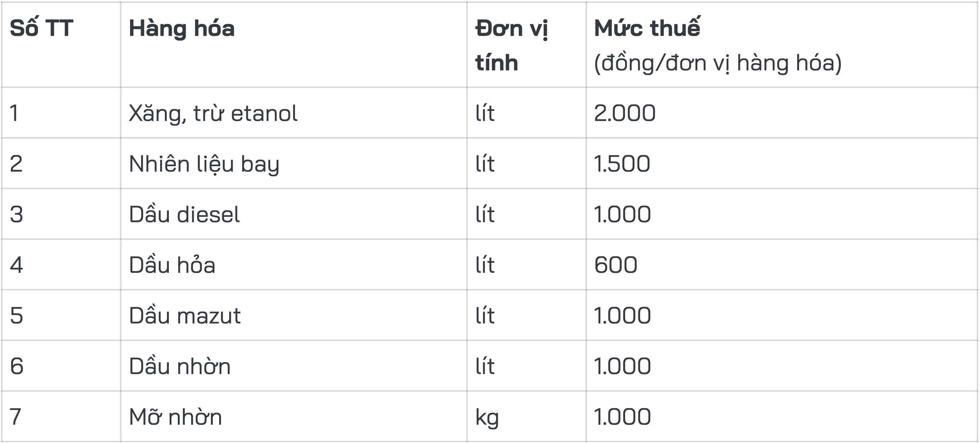
Task: Click the "Nhiên liệu bay" cell
Action: click(204, 164)
